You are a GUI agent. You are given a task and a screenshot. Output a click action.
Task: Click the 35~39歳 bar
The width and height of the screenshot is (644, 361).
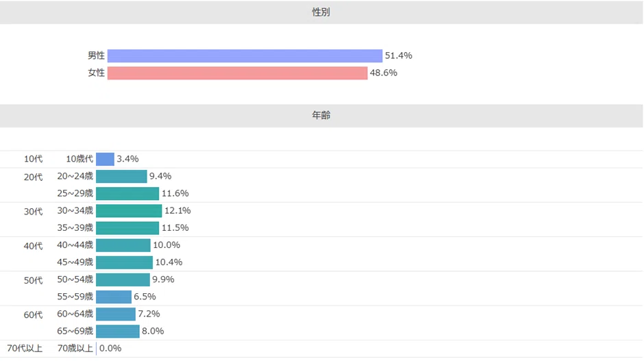click(127, 228)
